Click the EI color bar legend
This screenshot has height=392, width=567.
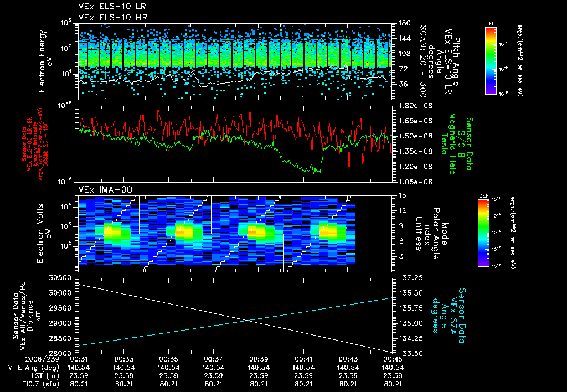pyautogui.click(x=491, y=60)
